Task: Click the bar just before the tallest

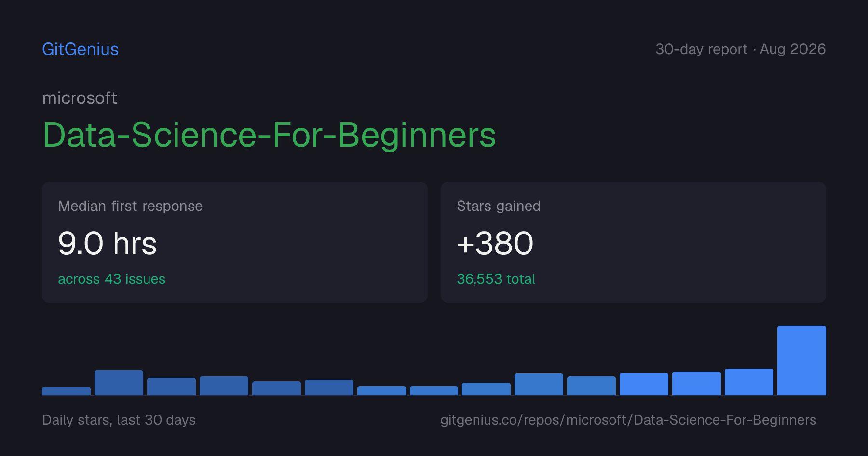Action: click(749, 382)
